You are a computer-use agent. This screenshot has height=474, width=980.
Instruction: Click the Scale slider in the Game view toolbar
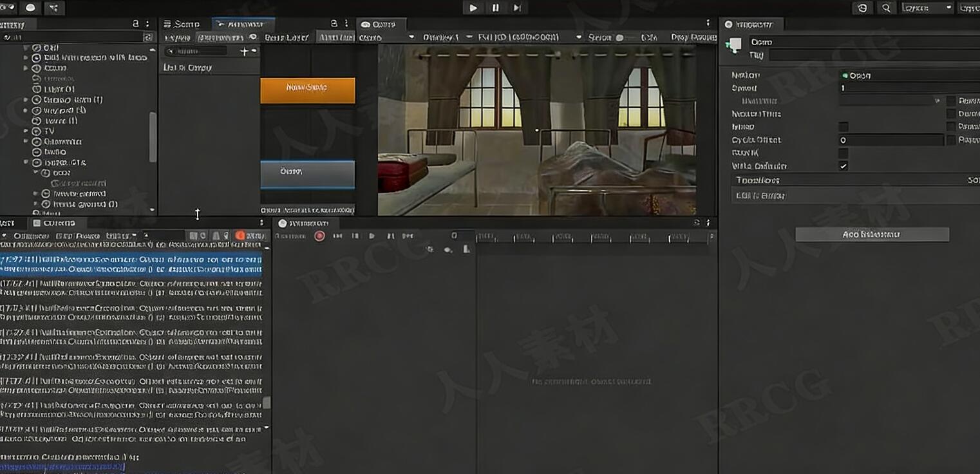click(621, 37)
